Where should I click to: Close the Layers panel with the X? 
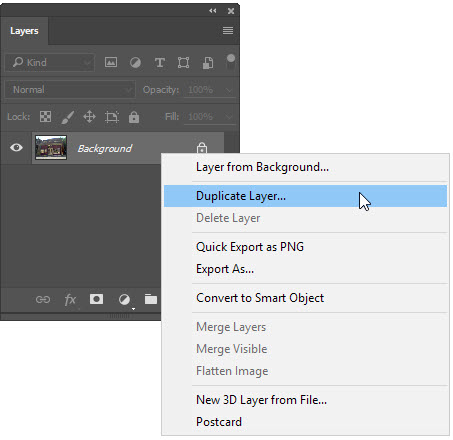[x=231, y=11]
